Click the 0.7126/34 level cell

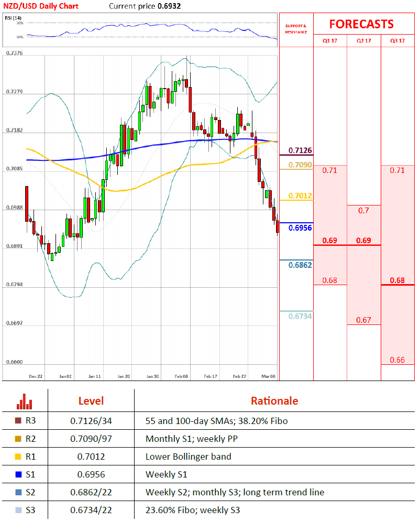pyautogui.click(x=91, y=421)
